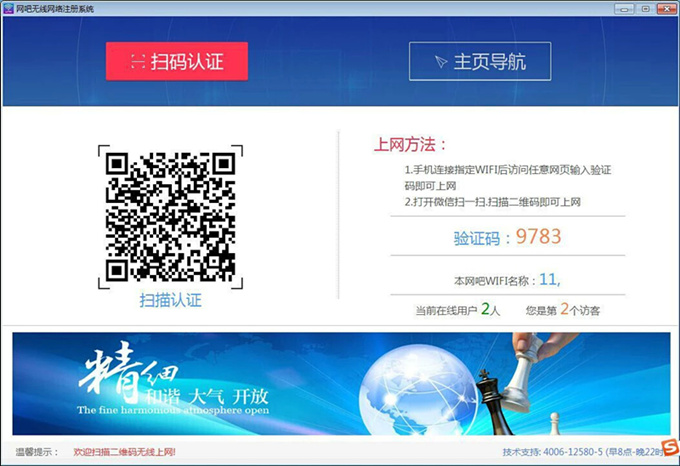Open the 主页导航 homepage navigation button
The image size is (680, 466).
(x=480, y=61)
